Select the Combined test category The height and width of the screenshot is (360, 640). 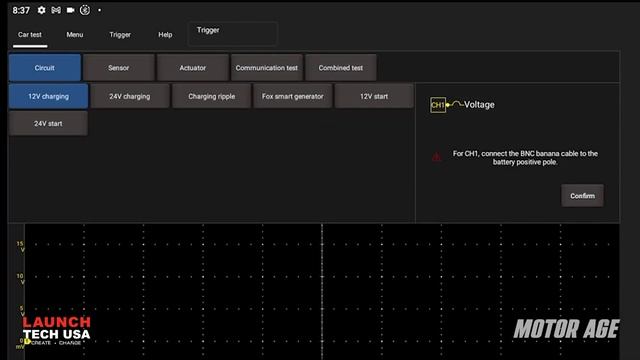341,68
